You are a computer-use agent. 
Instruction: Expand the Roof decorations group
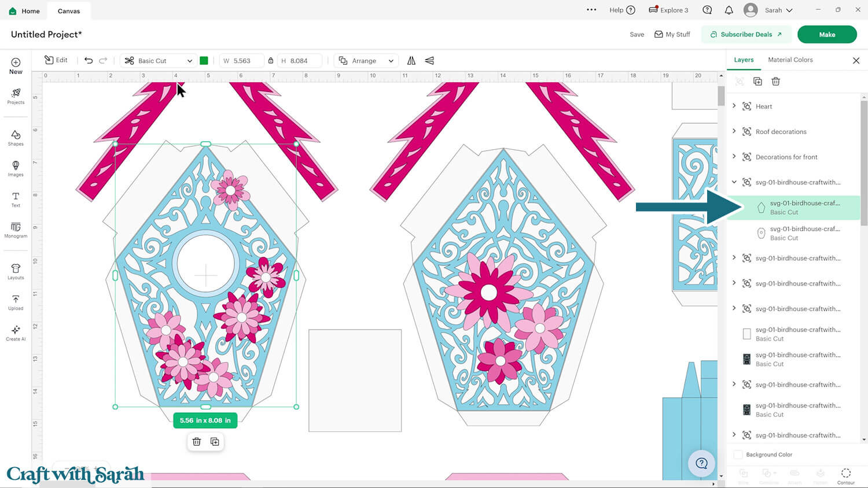point(734,131)
